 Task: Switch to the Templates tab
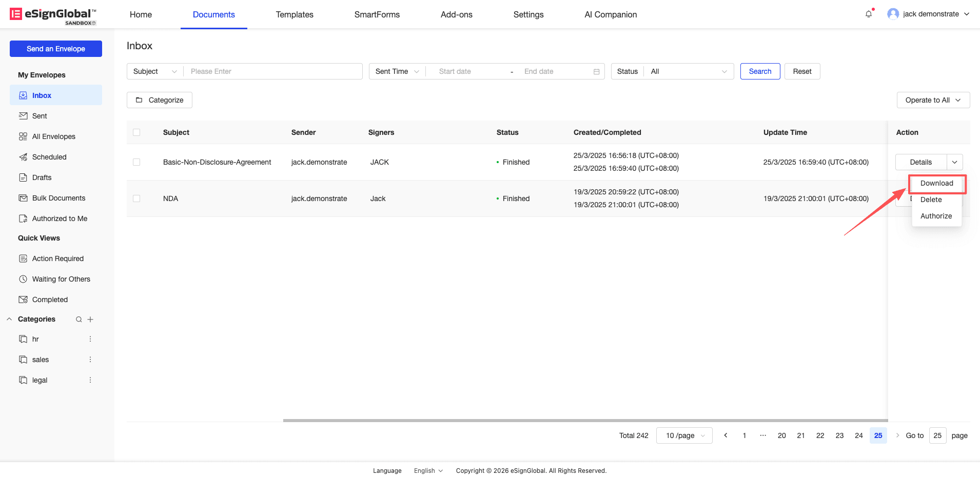click(x=295, y=14)
